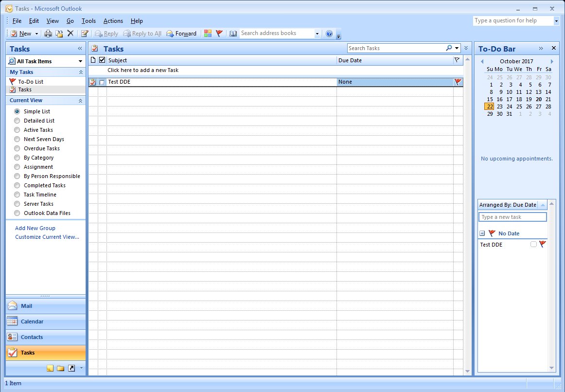
Task: Click the search magnifier in Search Tasks
Action: coord(449,48)
